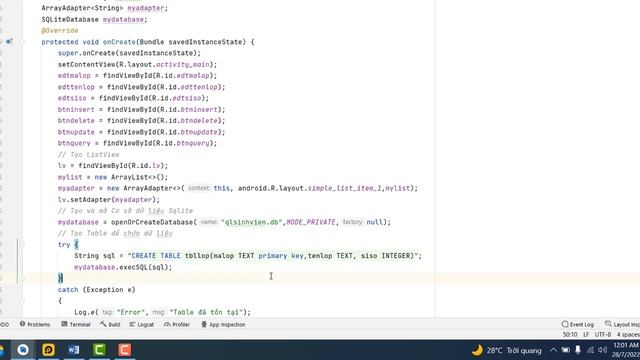Click setContentView activity_main line
The image size is (640, 360).
click(137, 64)
